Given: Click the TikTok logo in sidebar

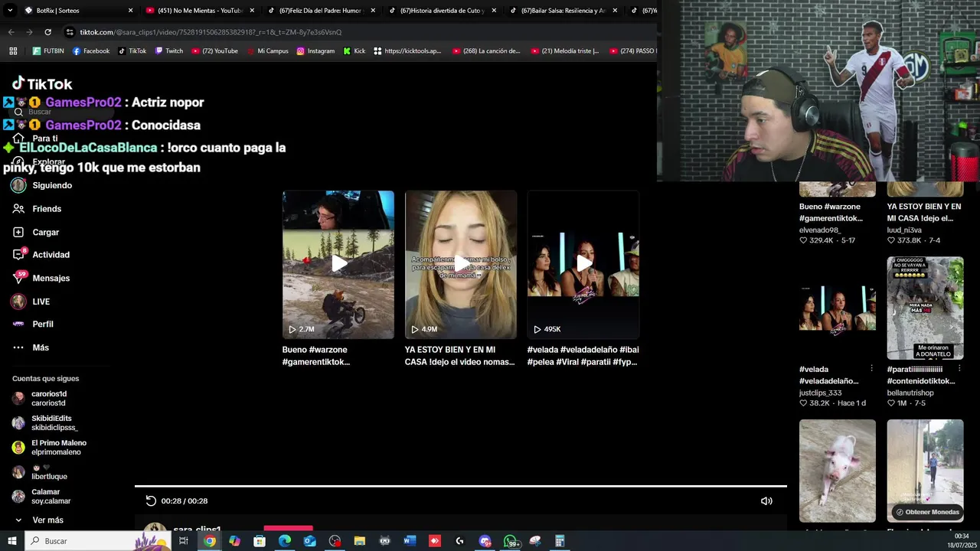Looking at the screenshot, I should point(42,83).
